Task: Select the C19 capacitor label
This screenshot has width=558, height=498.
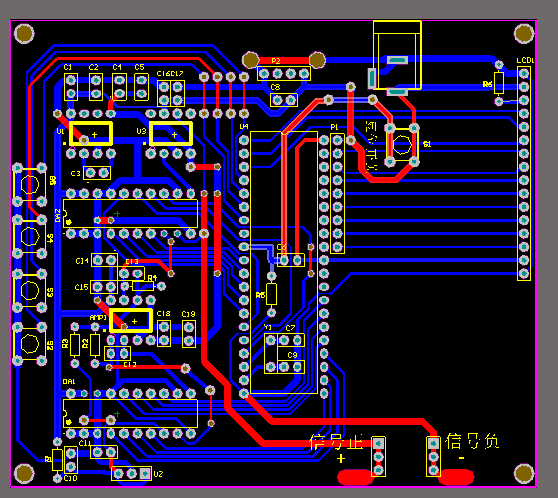Action: point(188,314)
